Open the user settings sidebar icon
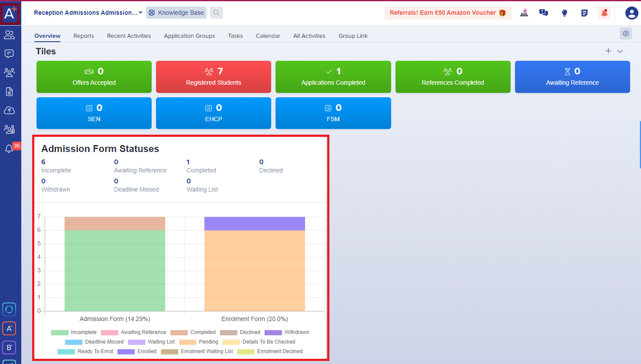Screen dimensions: 641x364 click(x=9, y=129)
